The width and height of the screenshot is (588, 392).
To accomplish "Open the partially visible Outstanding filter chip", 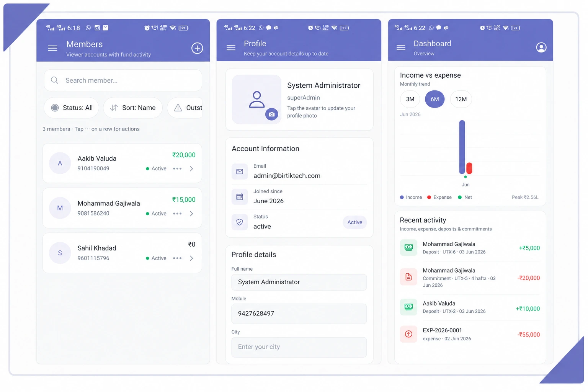I will pyautogui.click(x=185, y=108).
